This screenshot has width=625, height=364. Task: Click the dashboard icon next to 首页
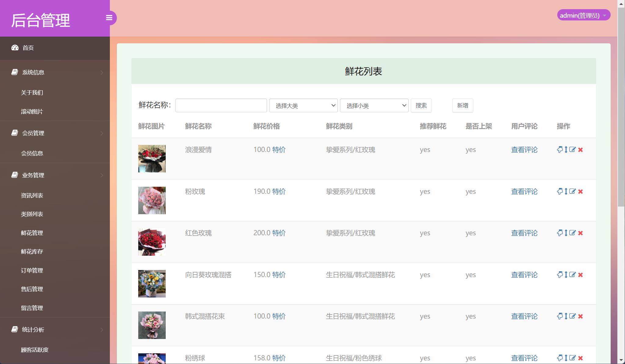[x=15, y=48]
